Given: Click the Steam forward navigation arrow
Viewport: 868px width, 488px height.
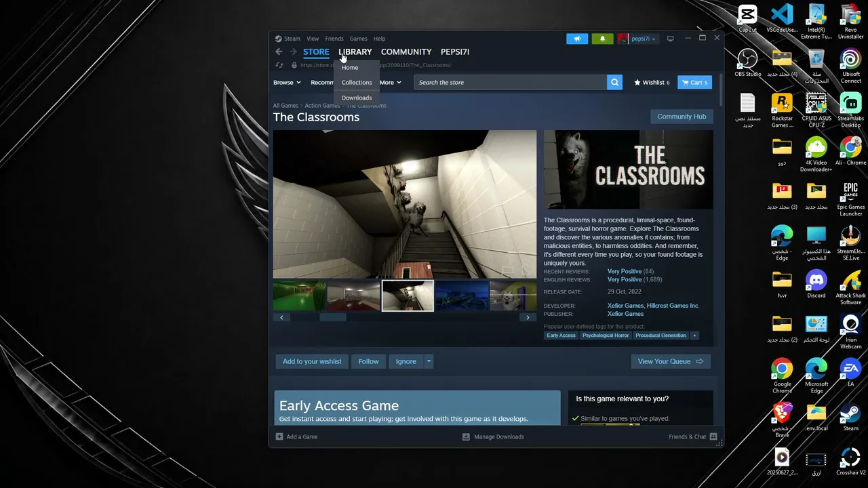Looking at the screenshot, I should point(293,52).
